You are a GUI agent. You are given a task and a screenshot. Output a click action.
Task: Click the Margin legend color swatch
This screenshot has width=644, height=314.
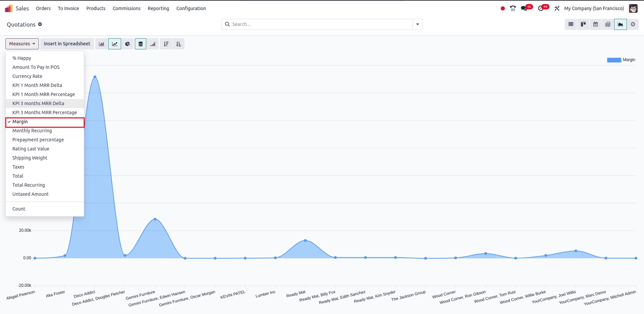[614, 60]
